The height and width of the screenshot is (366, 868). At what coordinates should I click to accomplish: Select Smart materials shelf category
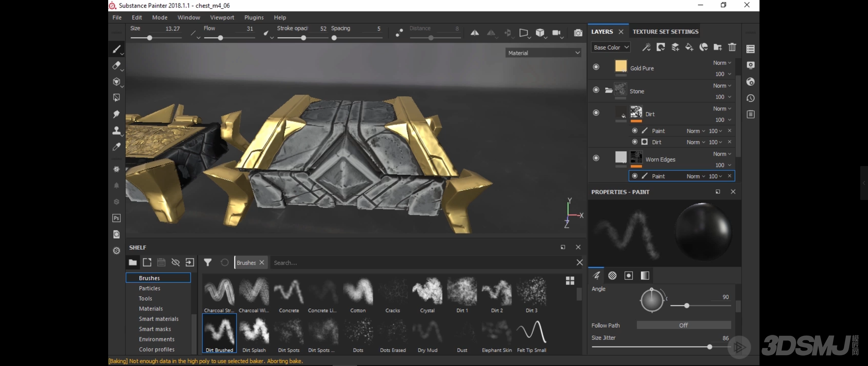pos(158,319)
